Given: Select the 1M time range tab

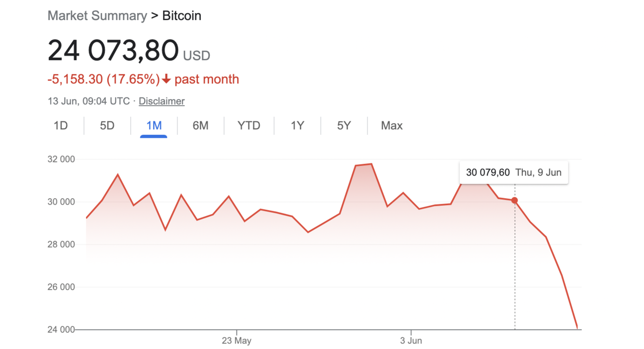Looking at the screenshot, I should click(x=154, y=126).
